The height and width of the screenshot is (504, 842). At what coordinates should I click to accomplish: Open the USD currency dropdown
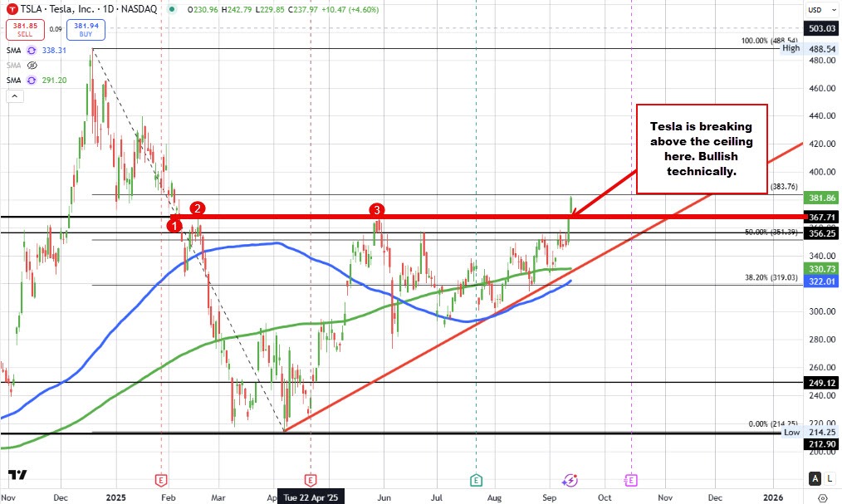821,10
